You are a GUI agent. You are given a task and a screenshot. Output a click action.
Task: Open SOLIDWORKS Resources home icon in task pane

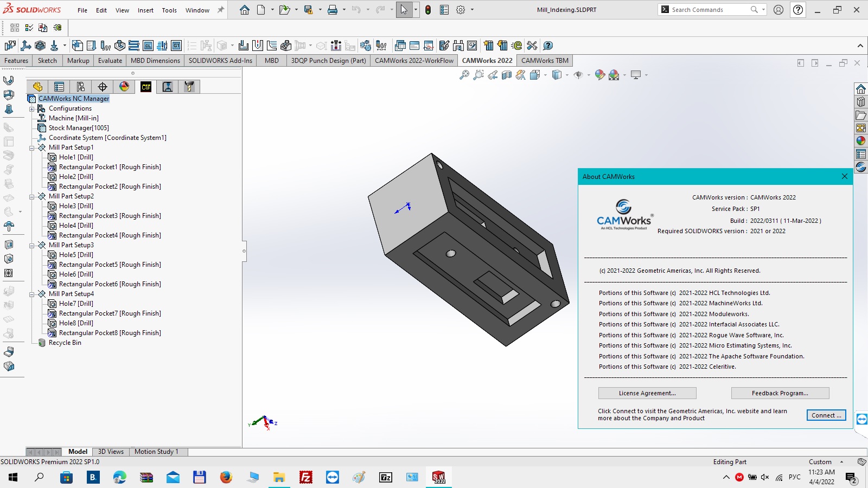pyautogui.click(x=861, y=89)
